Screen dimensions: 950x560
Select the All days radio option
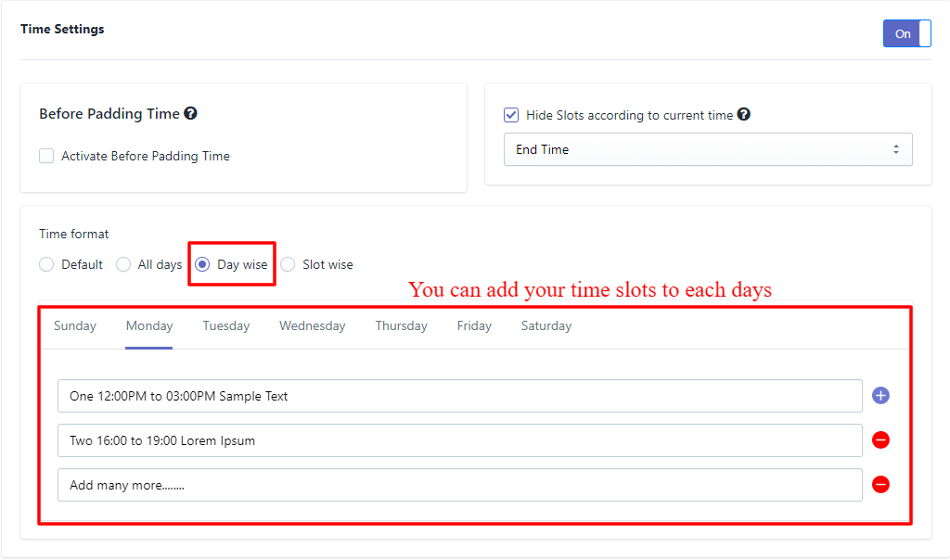[123, 264]
